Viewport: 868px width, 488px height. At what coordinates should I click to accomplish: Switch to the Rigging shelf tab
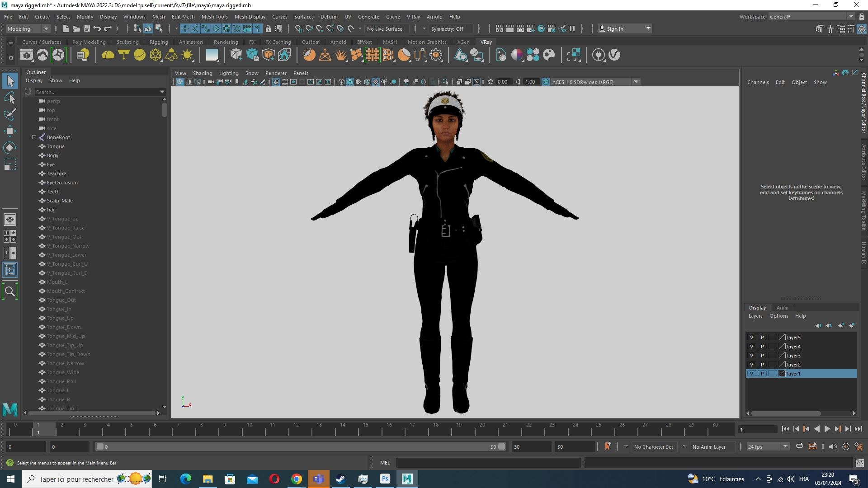tap(159, 42)
